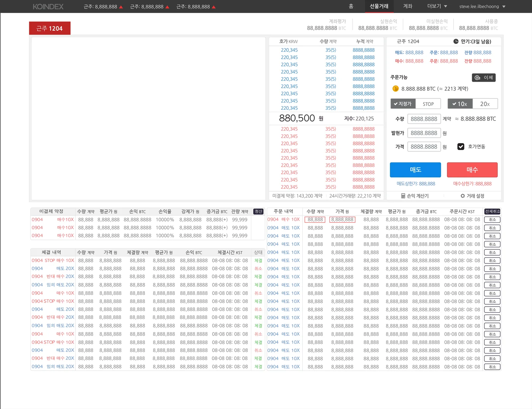Click 매수상한가: 888,888 link
Screen dimensions: 532x409
tap(472, 184)
